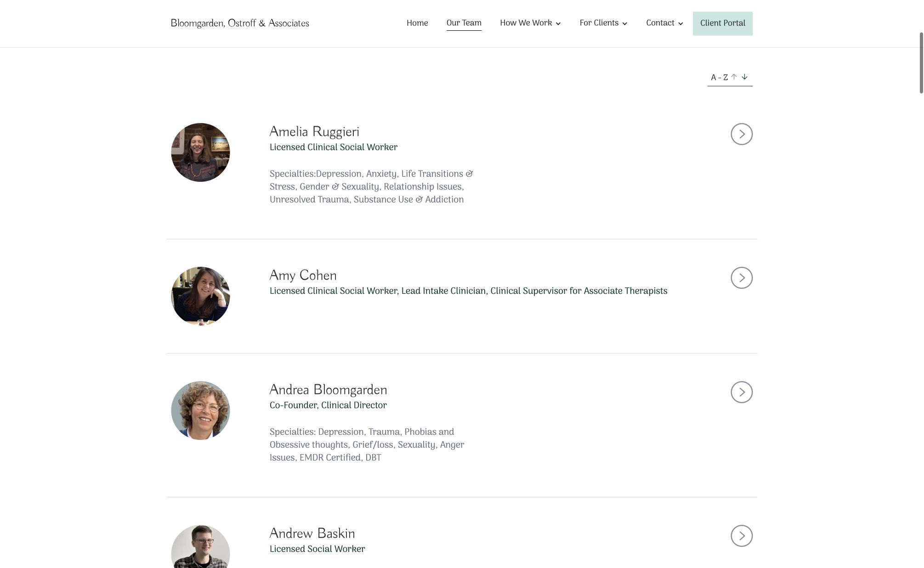Viewport: 924px width, 568px height.
Task: Click "Licensed Social Worker" under Andrew Baskin
Action: 317,549
